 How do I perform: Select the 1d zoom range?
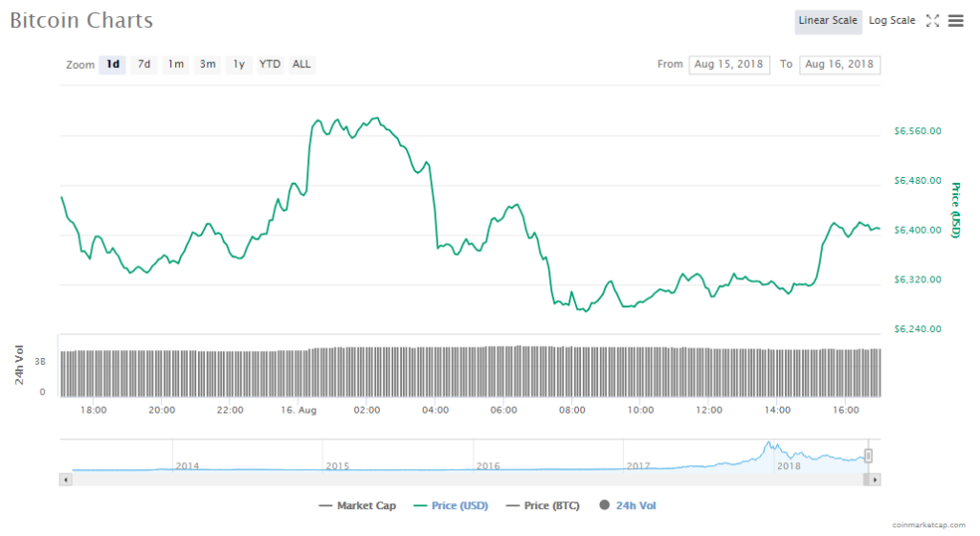pyautogui.click(x=113, y=64)
